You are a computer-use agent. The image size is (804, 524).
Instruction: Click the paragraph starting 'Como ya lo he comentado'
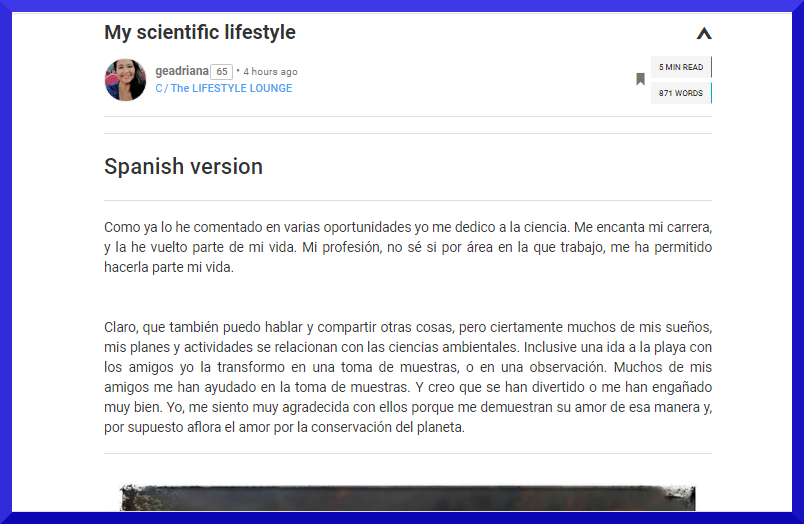[408, 247]
